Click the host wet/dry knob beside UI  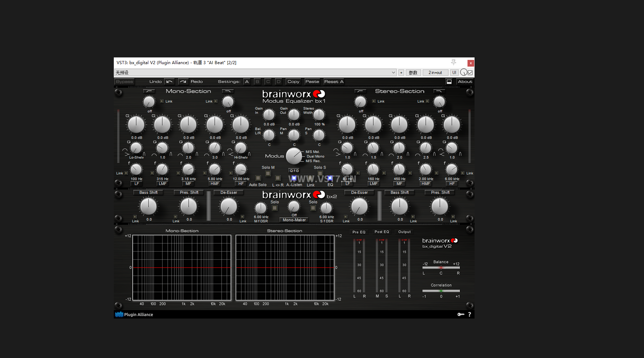464,72
